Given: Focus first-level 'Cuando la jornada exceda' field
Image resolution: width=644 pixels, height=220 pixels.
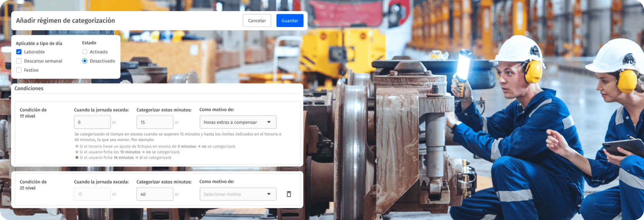Looking at the screenshot, I should (92, 122).
